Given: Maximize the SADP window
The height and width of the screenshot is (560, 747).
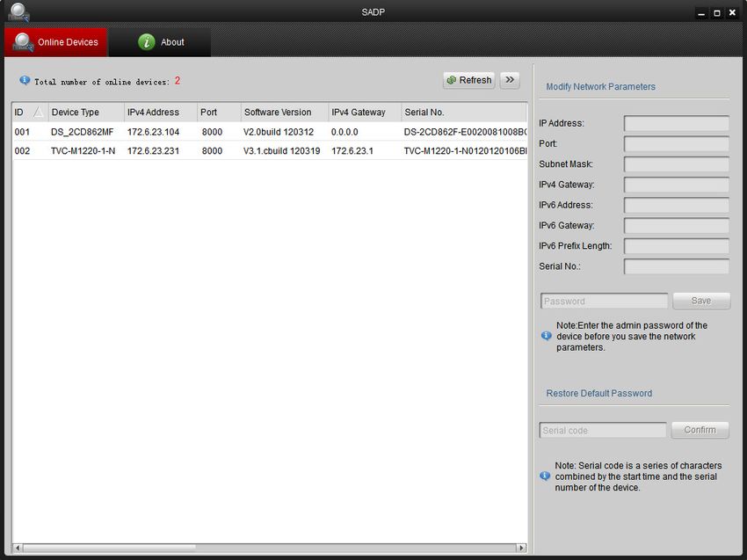Looking at the screenshot, I should tap(717, 13).
